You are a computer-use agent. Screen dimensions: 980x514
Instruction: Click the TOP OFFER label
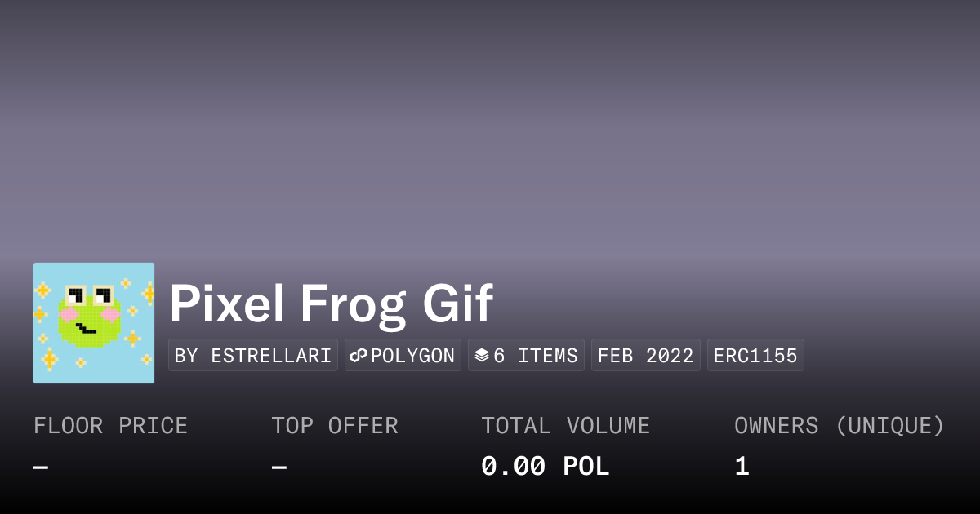(x=335, y=426)
